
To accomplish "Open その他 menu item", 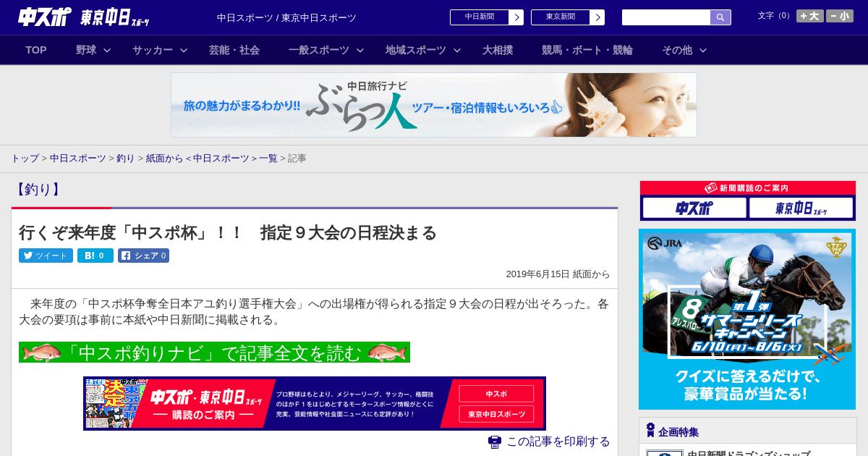I will point(677,50).
